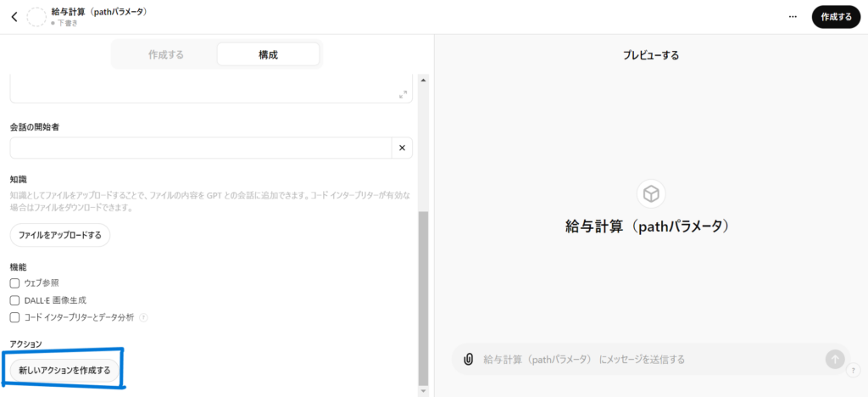The height and width of the screenshot is (397, 868).
Task: Open the three-dot more options menu
Action: [x=793, y=16]
